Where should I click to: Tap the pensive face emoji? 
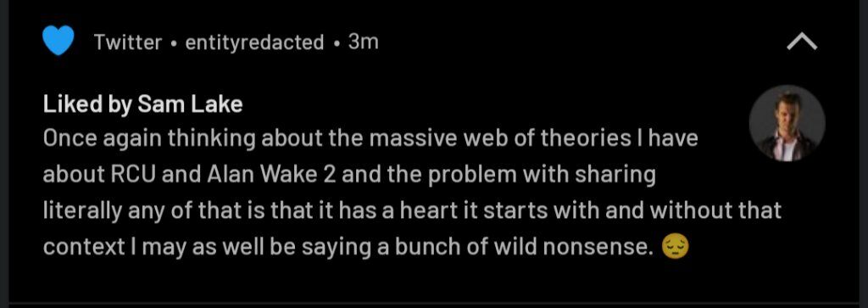pos(676,247)
